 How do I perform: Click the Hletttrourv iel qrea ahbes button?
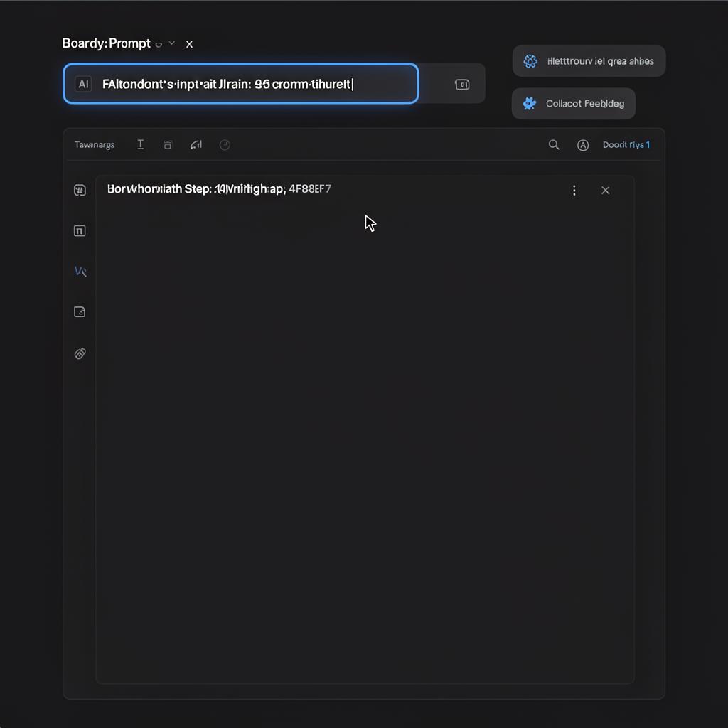(589, 61)
